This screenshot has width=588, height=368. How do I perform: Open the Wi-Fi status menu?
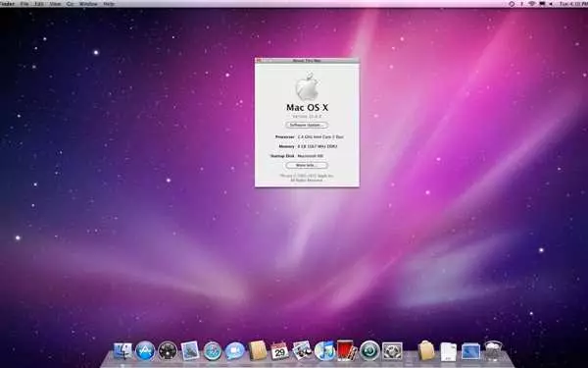532,4
